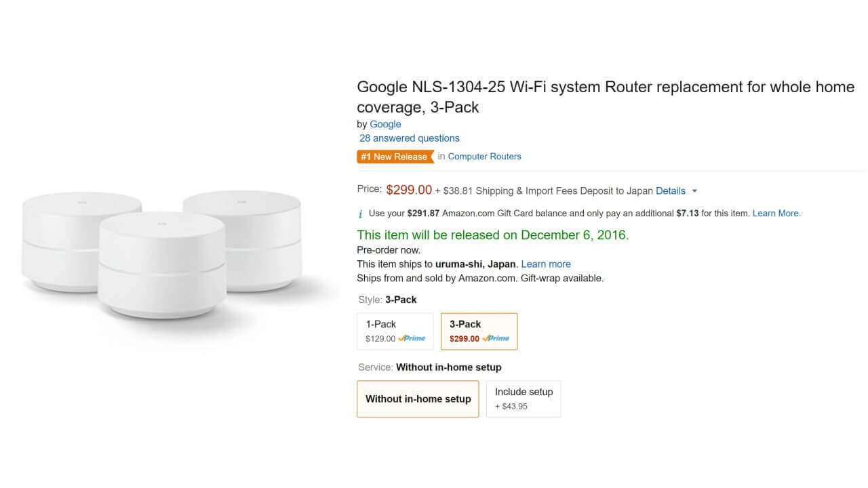Click the product title heading

pos(605,97)
